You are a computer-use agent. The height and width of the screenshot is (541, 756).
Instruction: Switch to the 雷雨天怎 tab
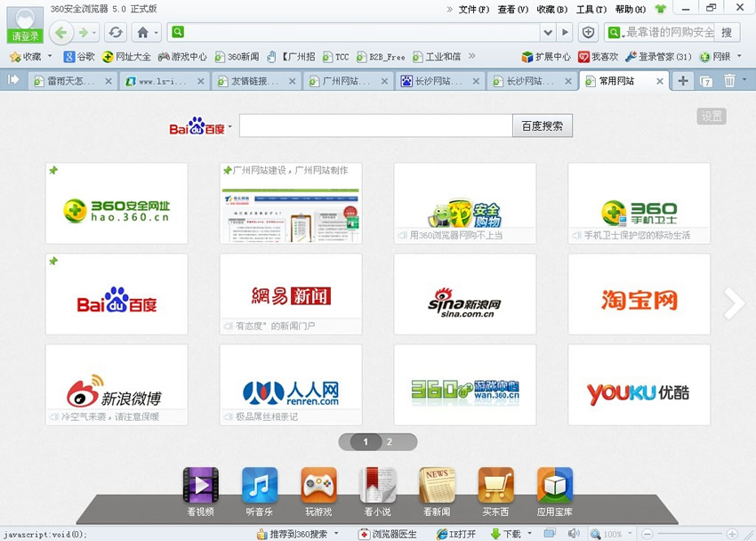coord(70,81)
